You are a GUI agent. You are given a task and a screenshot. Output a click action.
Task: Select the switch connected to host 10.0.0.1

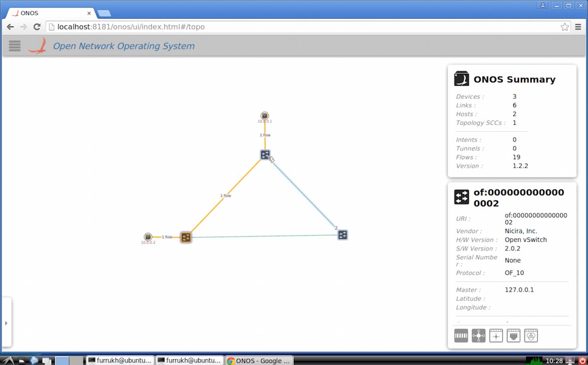(x=265, y=155)
